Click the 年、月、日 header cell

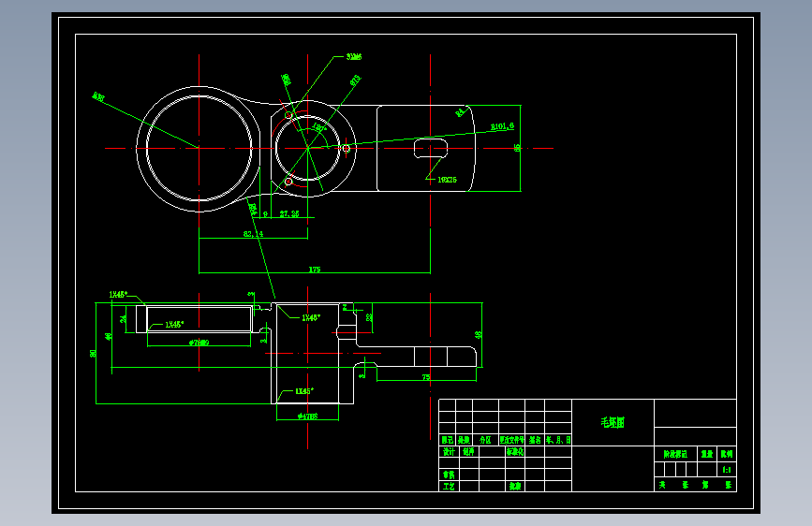pyautogui.click(x=558, y=440)
